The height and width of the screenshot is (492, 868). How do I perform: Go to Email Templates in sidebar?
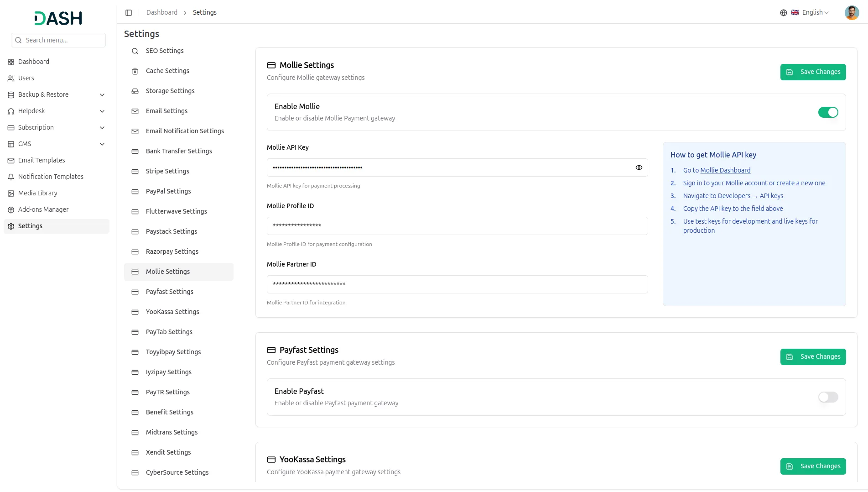42,160
